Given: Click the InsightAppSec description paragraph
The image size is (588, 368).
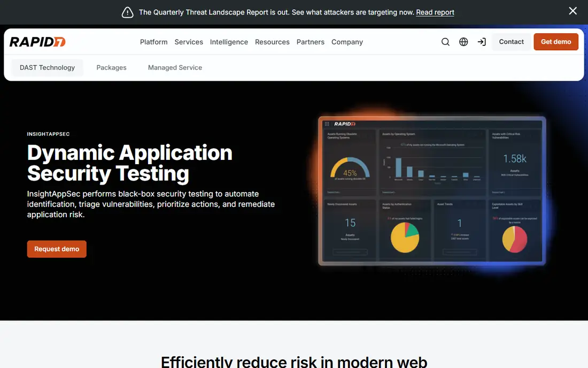Looking at the screenshot, I should tap(151, 204).
